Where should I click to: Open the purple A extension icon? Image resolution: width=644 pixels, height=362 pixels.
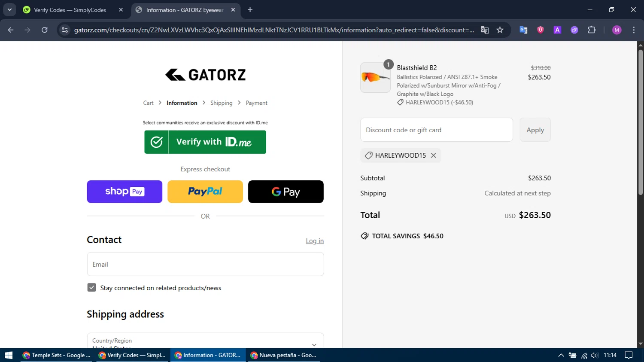coord(557,30)
